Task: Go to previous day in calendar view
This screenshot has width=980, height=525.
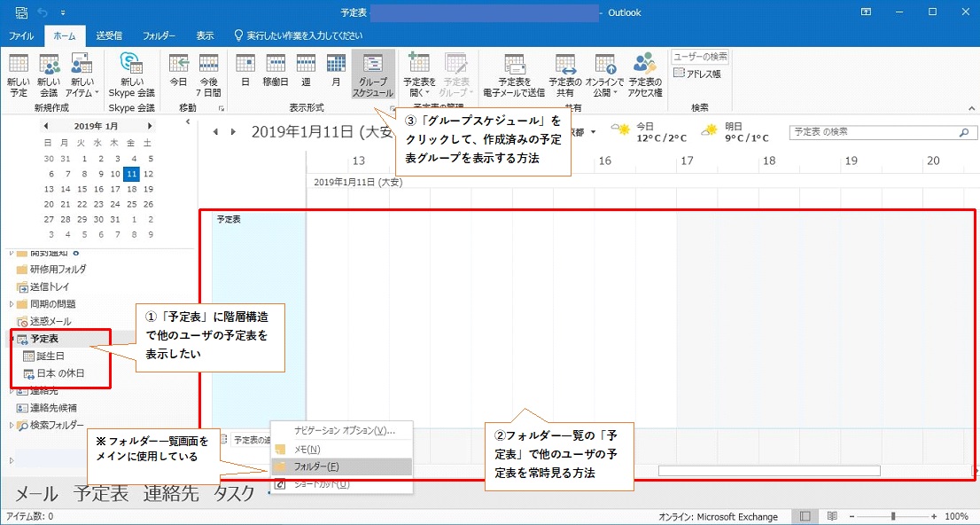Action: [x=215, y=132]
